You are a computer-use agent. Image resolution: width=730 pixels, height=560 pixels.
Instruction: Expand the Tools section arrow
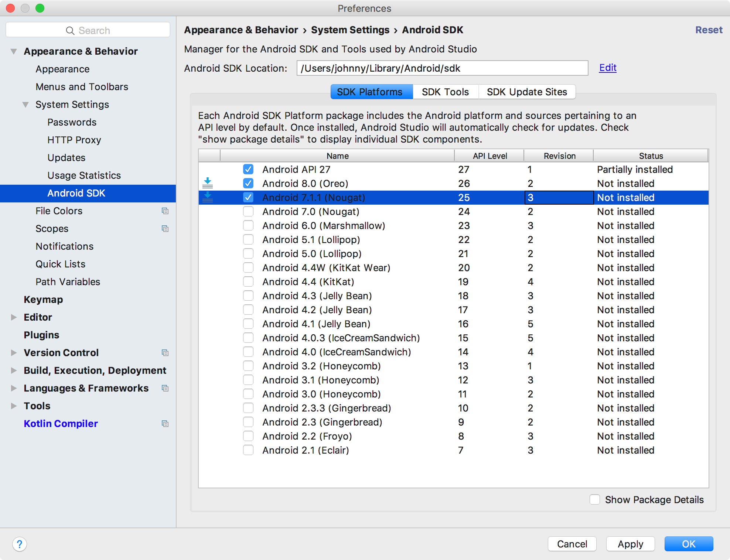pos(14,406)
